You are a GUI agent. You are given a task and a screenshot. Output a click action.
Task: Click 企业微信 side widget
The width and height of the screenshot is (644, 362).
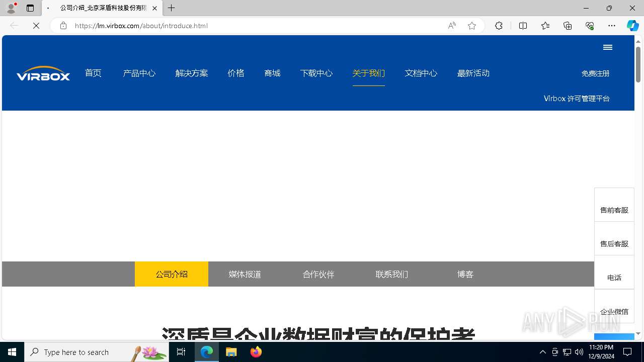pyautogui.click(x=614, y=306)
